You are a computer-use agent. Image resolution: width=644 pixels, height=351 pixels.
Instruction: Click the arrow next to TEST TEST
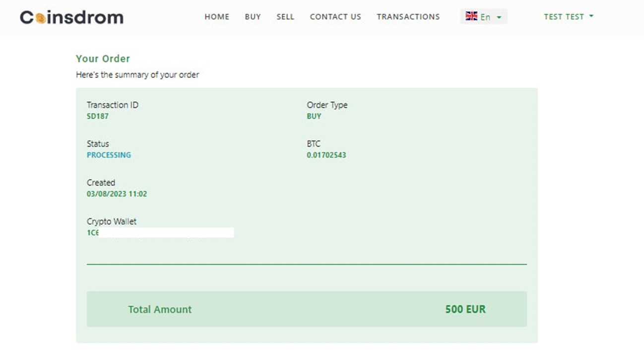point(591,16)
